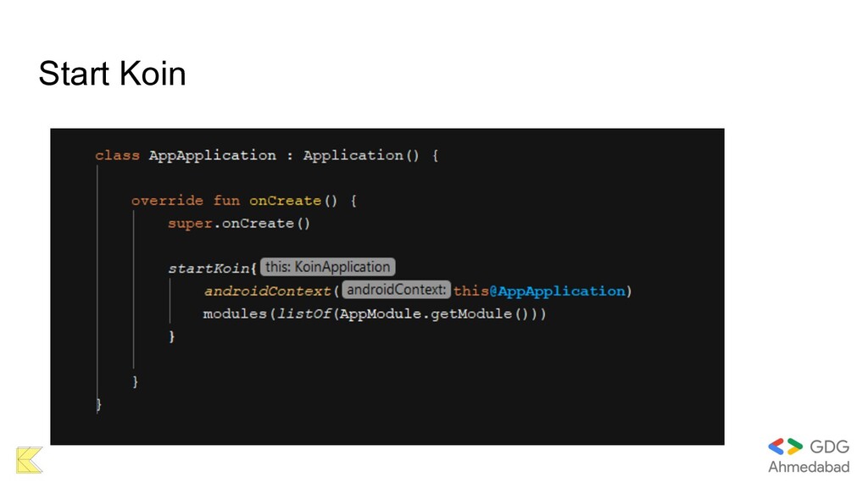Viewport: 868px width, 488px height.
Task: Click the Application() superclass reference
Action: (361, 156)
